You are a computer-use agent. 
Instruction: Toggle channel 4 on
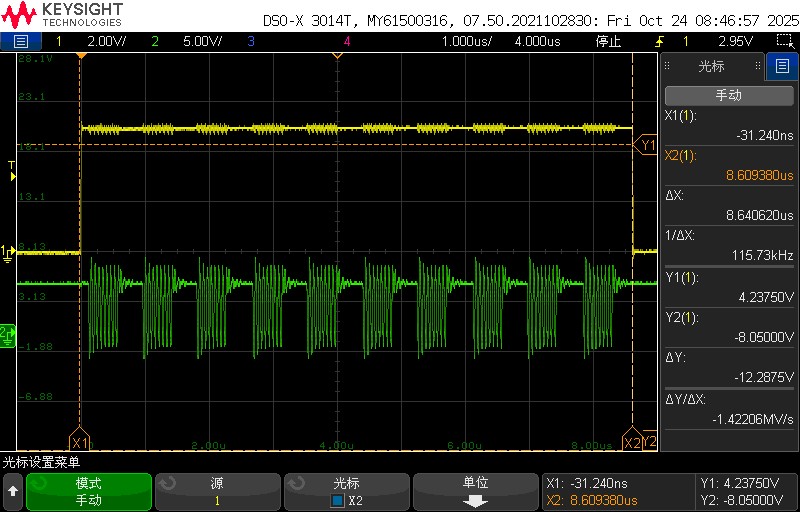(346, 41)
